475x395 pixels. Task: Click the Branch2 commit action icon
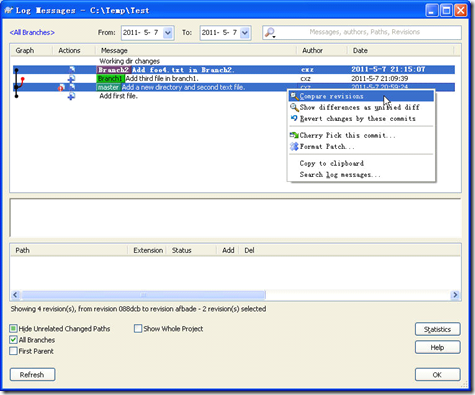tap(72, 69)
